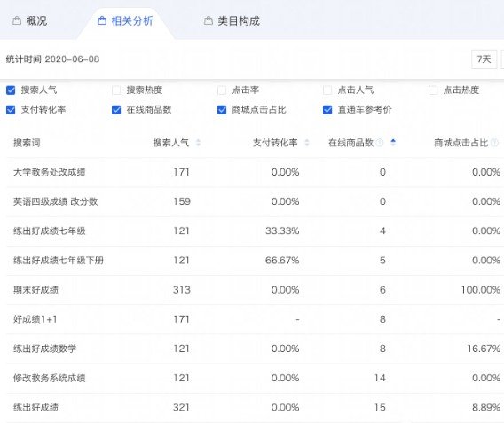Select the 7天 time range button
The width and height of the screenshot is (504, 423).
484,59
